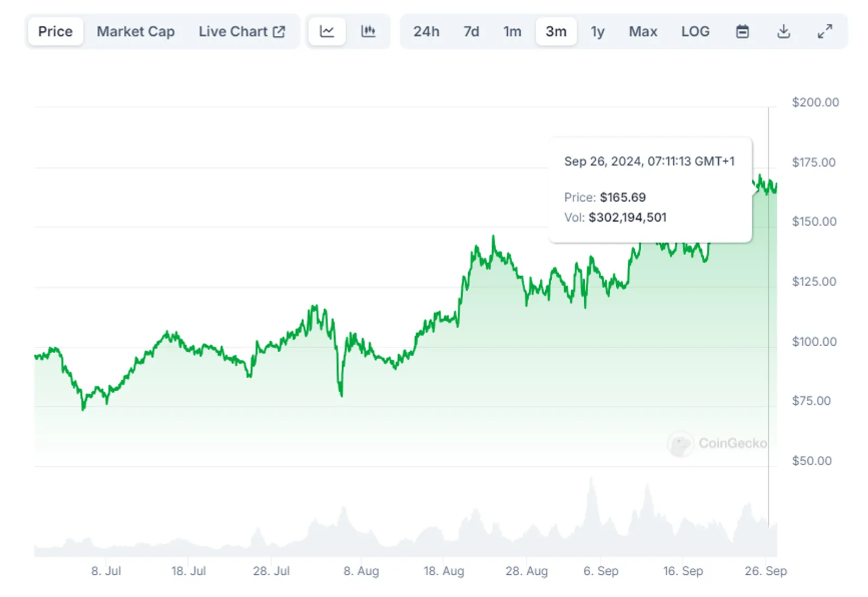Set time range to 3m
This screenshot has height=597, width=868.
(556, 31)
